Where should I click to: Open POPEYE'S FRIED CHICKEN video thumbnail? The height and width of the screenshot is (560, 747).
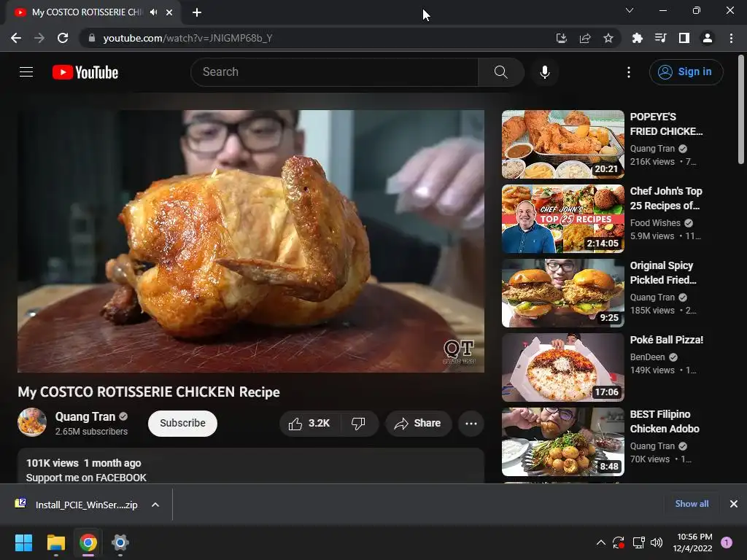tap(562, 144)
